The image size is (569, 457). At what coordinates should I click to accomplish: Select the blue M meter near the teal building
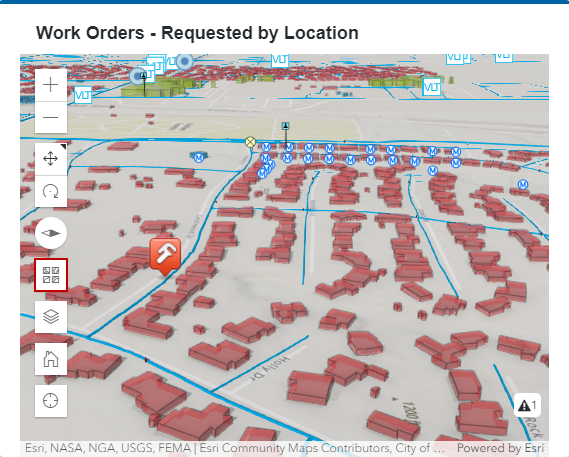click(198, 158)
